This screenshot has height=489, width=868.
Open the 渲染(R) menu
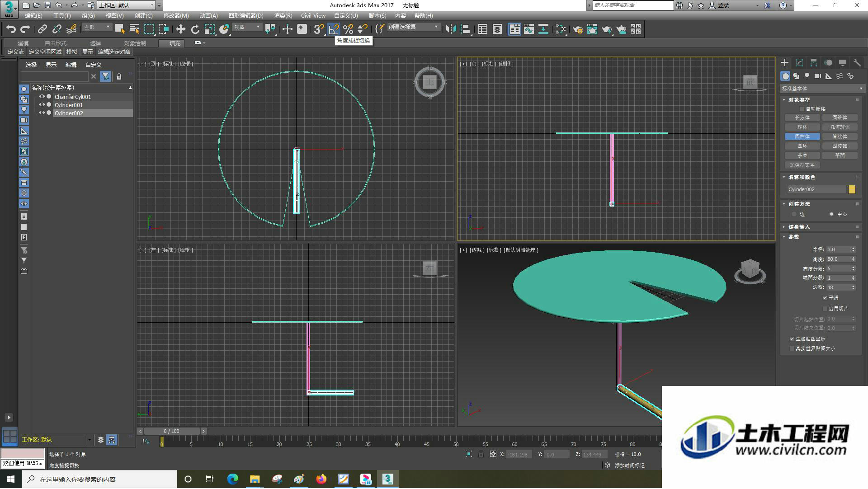(283, 16)
